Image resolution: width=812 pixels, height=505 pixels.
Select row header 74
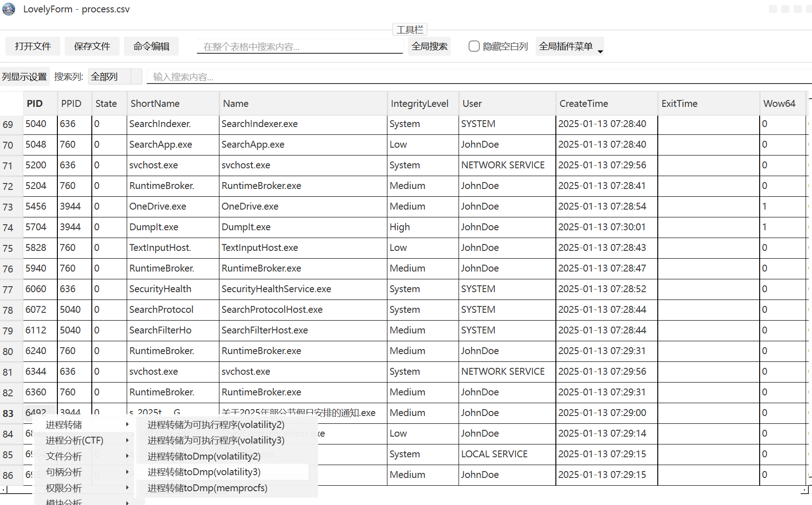click(11, 228)
